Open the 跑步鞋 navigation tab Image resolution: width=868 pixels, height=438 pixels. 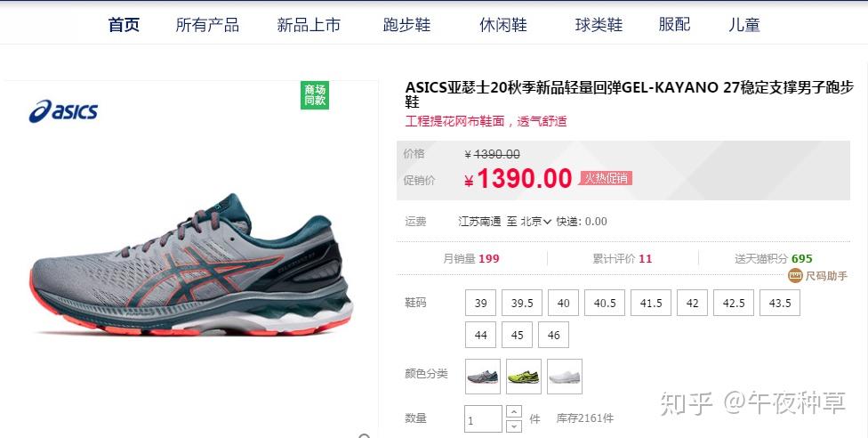(406, 24)
